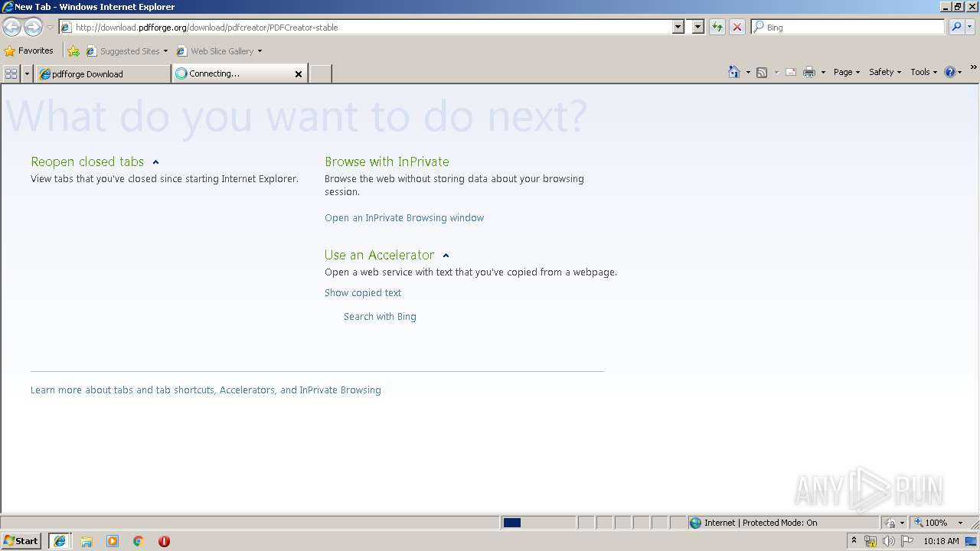Stop loading with the red X button

[737, 27]
